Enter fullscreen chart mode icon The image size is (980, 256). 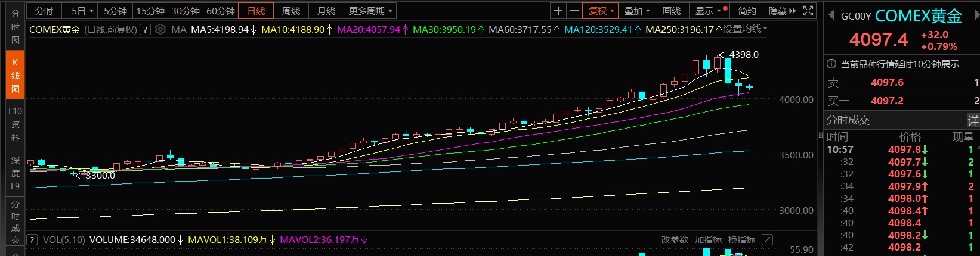coord(808,11)
